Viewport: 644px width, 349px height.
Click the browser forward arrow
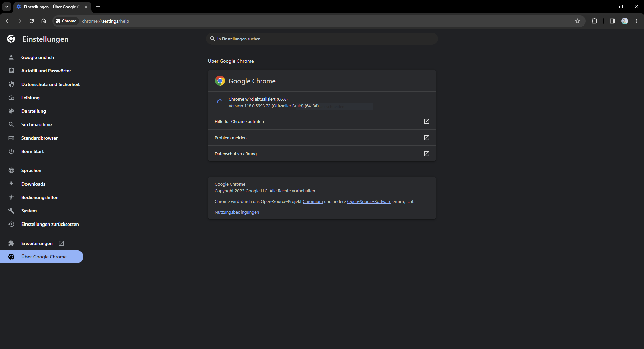(x=19, y=21)
